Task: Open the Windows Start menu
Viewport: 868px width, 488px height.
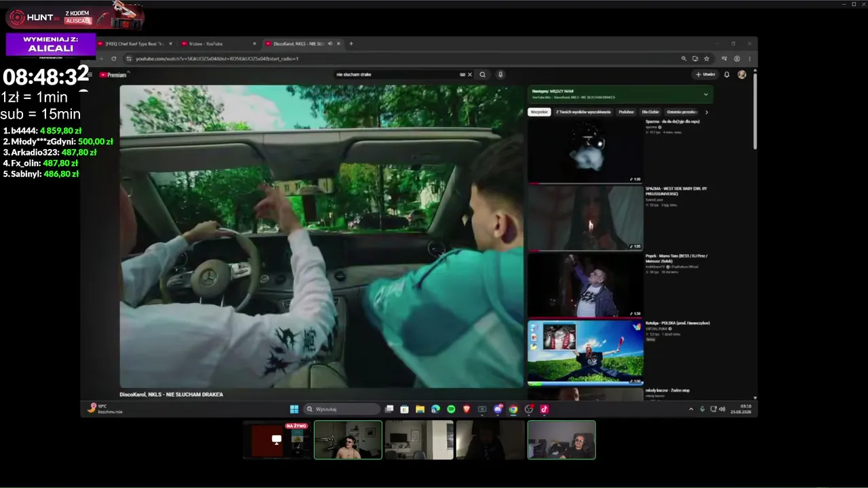Action: point(294,409)
